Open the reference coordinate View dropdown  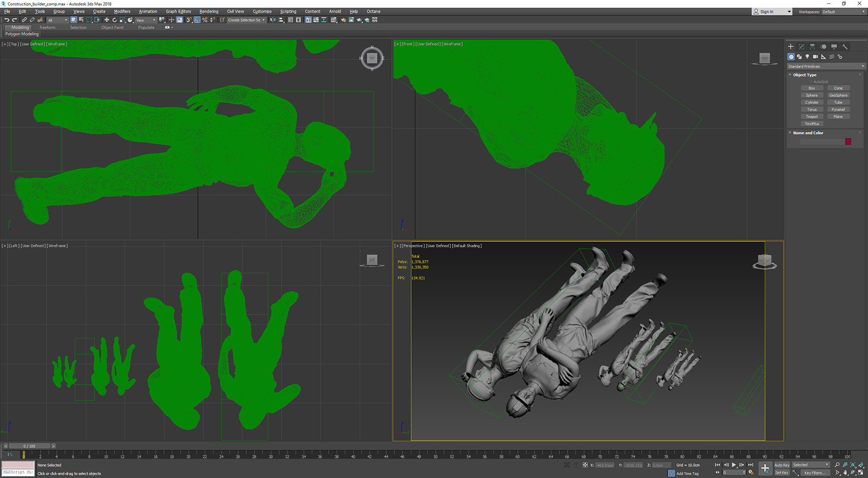click(145, 20)
